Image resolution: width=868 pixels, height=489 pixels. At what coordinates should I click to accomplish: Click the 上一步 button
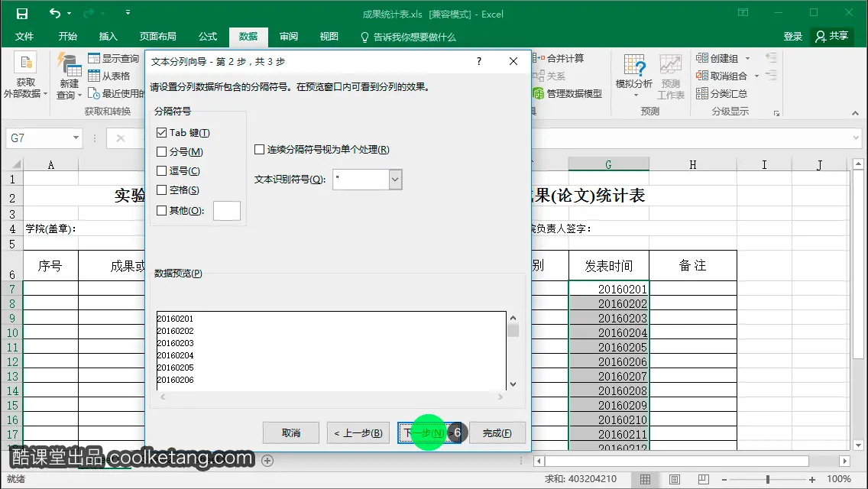click(358, 433)
